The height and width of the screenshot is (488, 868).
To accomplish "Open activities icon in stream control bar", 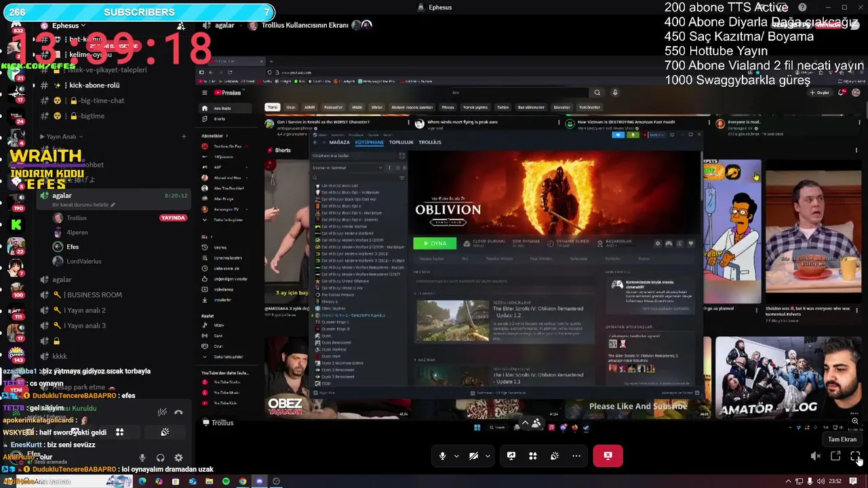I will tap(533, 456).
